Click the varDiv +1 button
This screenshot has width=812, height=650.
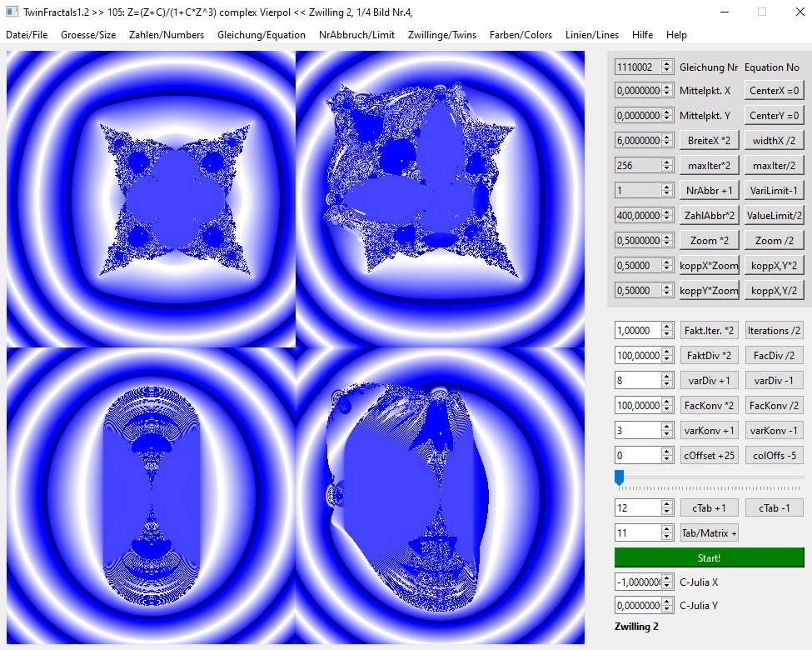click(x=709, y=381)
